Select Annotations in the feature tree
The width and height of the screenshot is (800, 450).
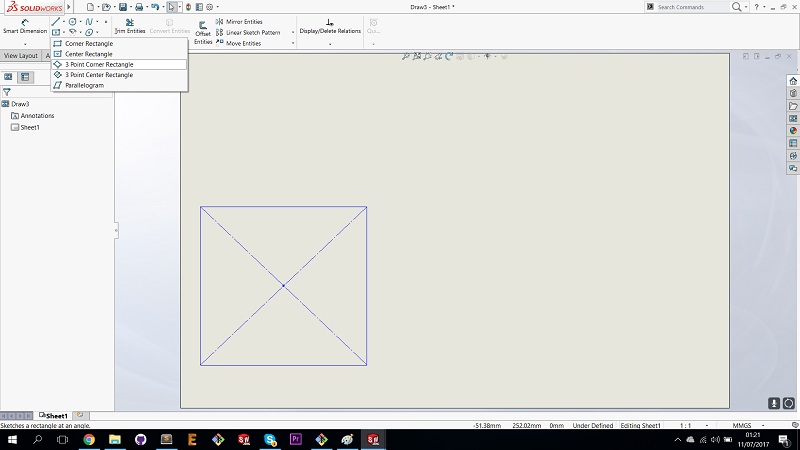click(33, 116)
